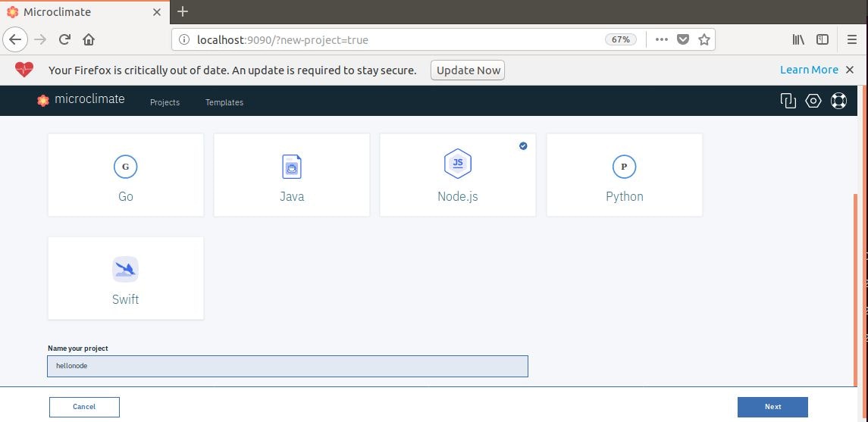Click the Swift bird icon
This screenshot has height=422, width=868.
tap(126, 270)
